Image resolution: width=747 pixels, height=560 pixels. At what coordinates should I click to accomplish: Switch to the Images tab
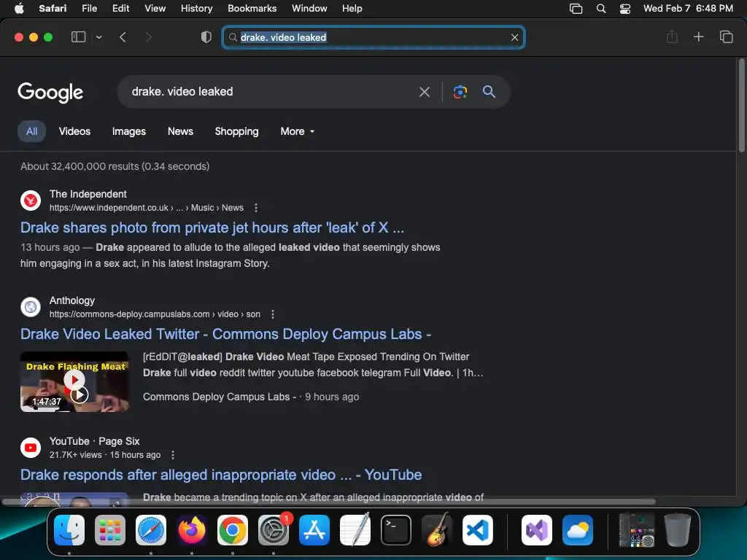click(128, 131)
